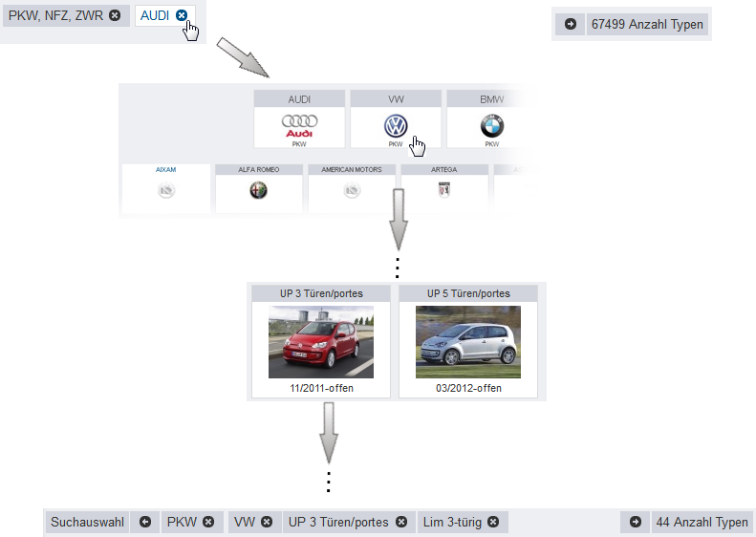The width and height of the screenshot is (756, 537).
Task: Click the Suchauswahl label in bottom bar
Action: tap(87, 522)
